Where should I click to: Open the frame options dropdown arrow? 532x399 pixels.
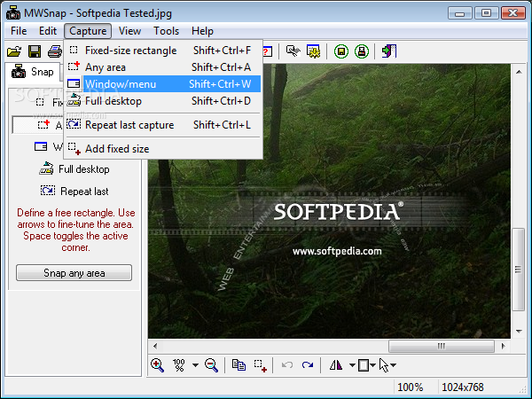coord(372,365)
